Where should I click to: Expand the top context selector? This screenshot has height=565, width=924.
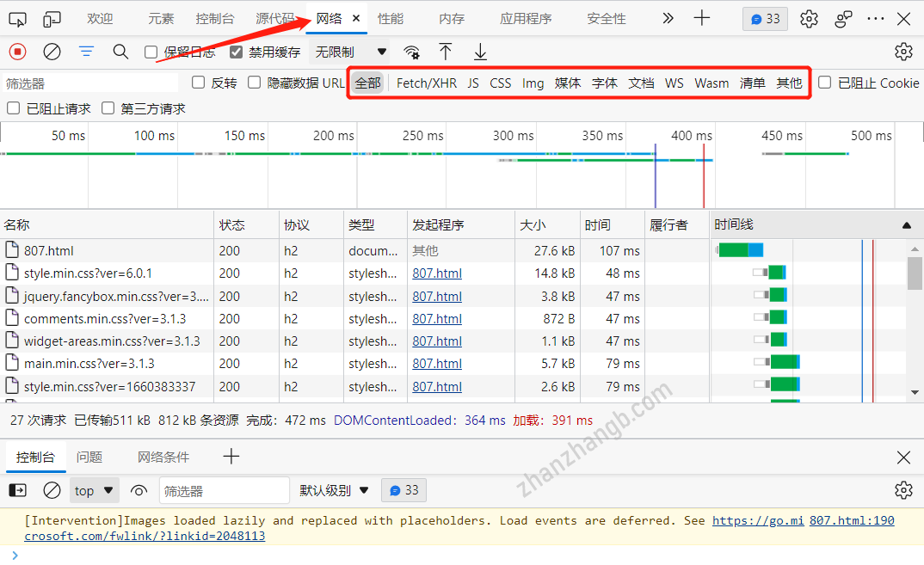pos(94,490)
